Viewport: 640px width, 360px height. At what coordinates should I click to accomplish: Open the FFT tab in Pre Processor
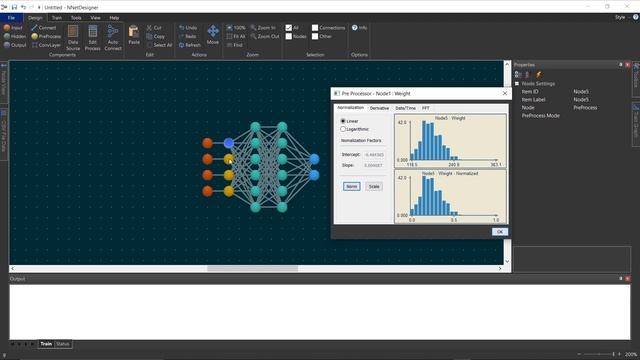[426, 108]
